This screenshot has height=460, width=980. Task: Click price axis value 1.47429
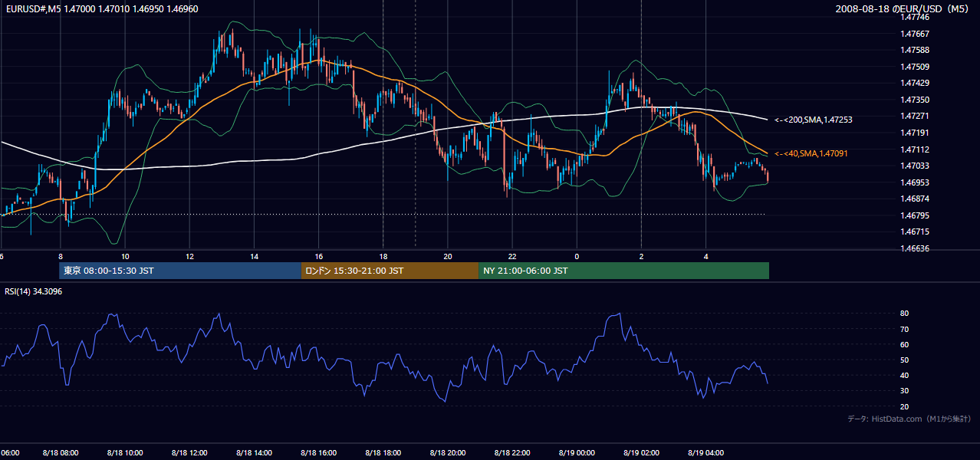(x=915, y=83)
